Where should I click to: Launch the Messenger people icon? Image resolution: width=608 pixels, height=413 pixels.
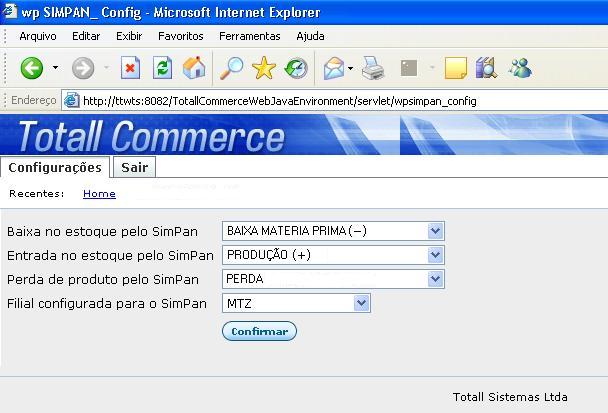coord(520,68)
